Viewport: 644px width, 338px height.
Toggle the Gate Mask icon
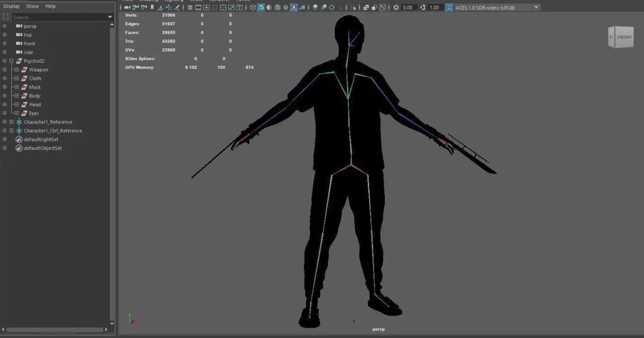pyautogui.click(x=215, y=8)
